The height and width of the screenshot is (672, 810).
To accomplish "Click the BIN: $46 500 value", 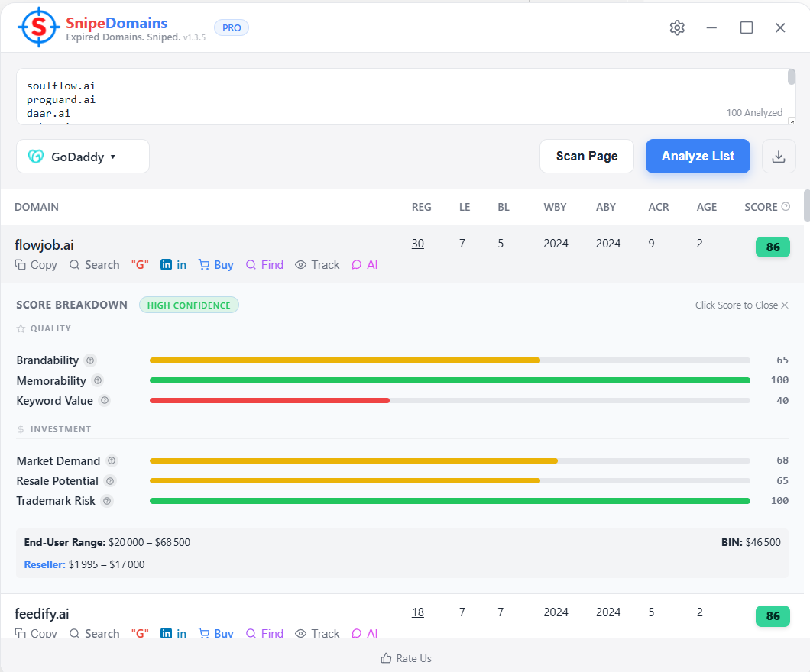I will (x=751, y=542).
